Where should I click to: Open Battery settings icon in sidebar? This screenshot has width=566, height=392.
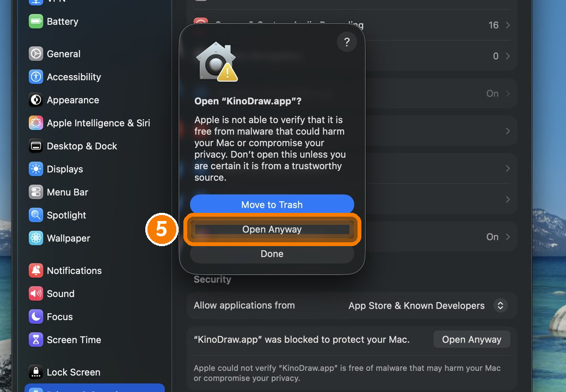tap(36, 21)
